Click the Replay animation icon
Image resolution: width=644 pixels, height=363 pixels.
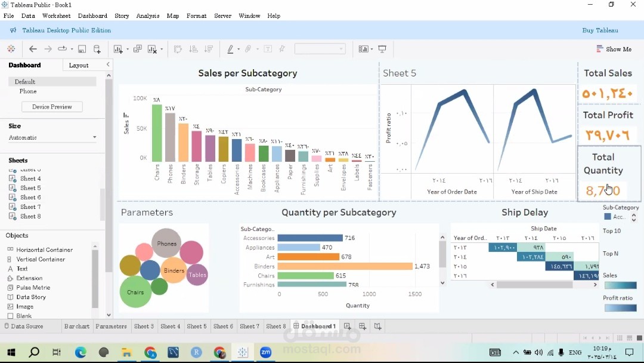tap(62, 48)
